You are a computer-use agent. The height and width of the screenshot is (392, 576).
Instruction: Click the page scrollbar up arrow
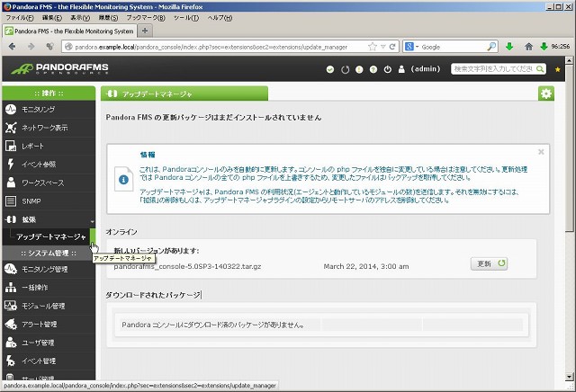pos(569,60)
